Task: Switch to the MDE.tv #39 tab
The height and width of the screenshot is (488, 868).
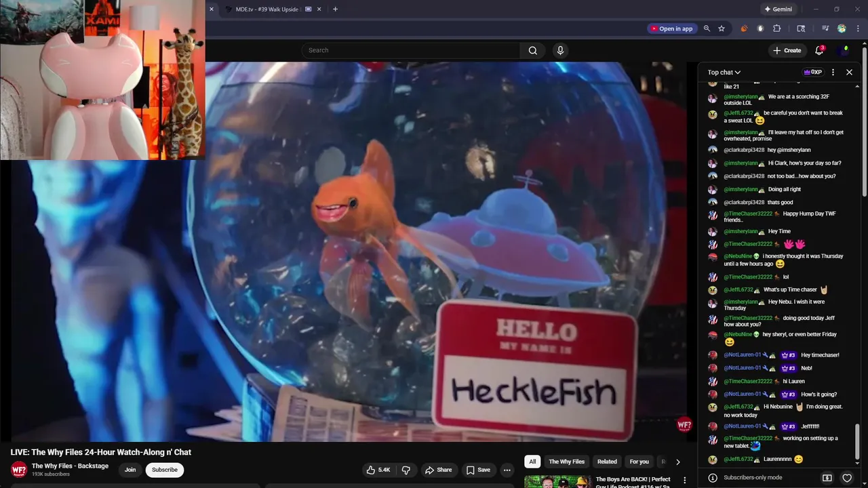Action: point(268,9)
